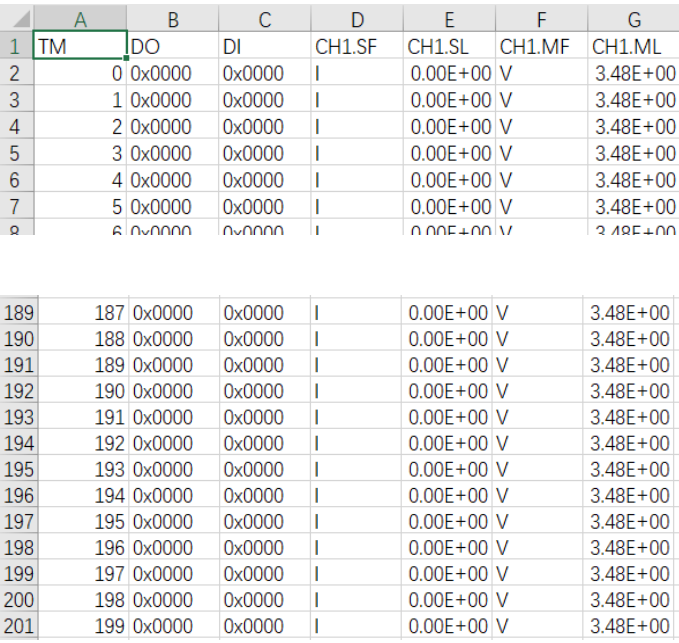Image resolution: width=679 pixels, height=643 pixels.
Task: Select column A header
Action: [x=80, y=18]
